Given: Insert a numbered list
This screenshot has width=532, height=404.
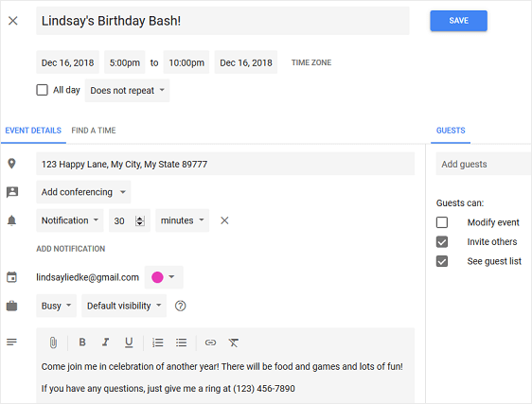Looking at the screenshot, I should click(158, 343).
